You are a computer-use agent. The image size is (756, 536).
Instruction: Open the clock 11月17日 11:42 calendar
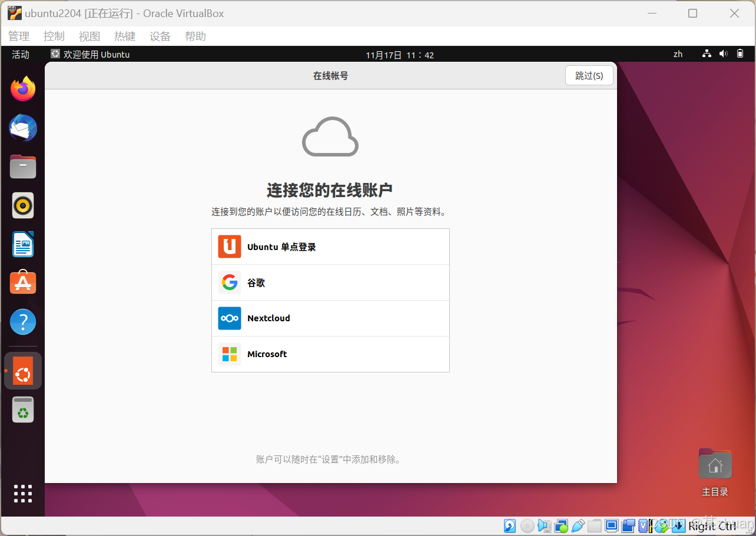[400, 55]
